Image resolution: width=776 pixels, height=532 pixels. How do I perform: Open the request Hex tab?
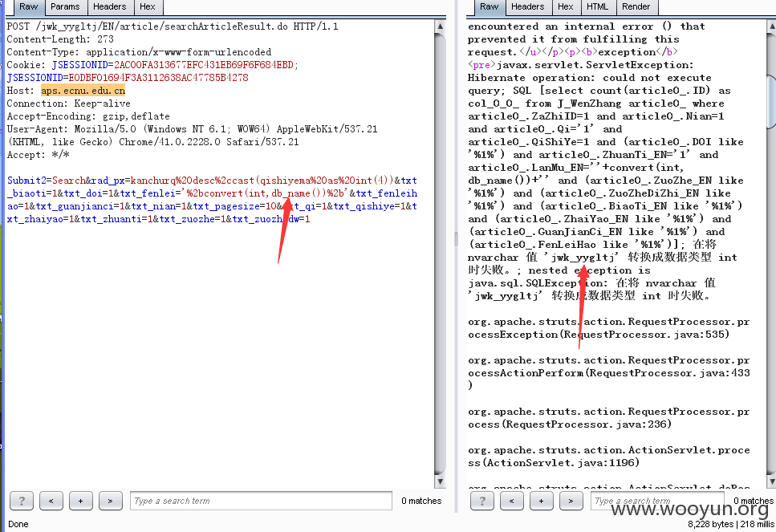point(147,7)
